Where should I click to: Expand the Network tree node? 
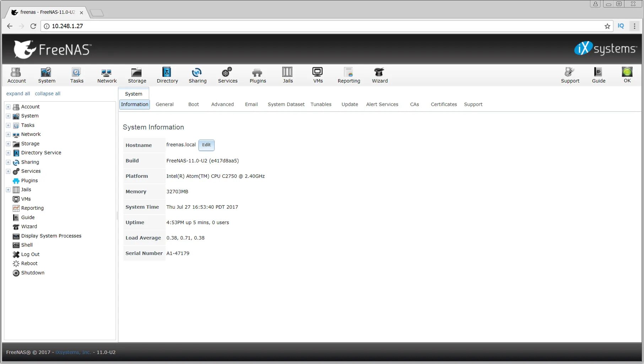pyautogui.click(x=8, y=134)
